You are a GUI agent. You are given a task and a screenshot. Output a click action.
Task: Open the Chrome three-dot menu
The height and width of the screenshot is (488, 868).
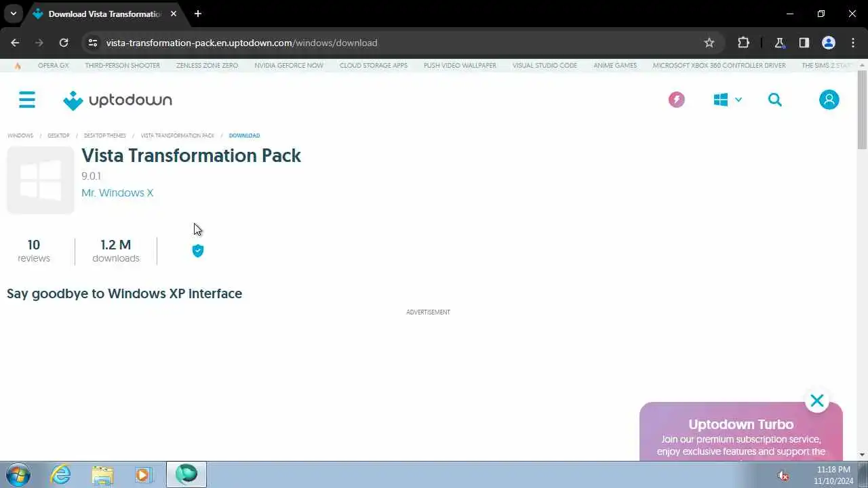(x=853, y=43)
